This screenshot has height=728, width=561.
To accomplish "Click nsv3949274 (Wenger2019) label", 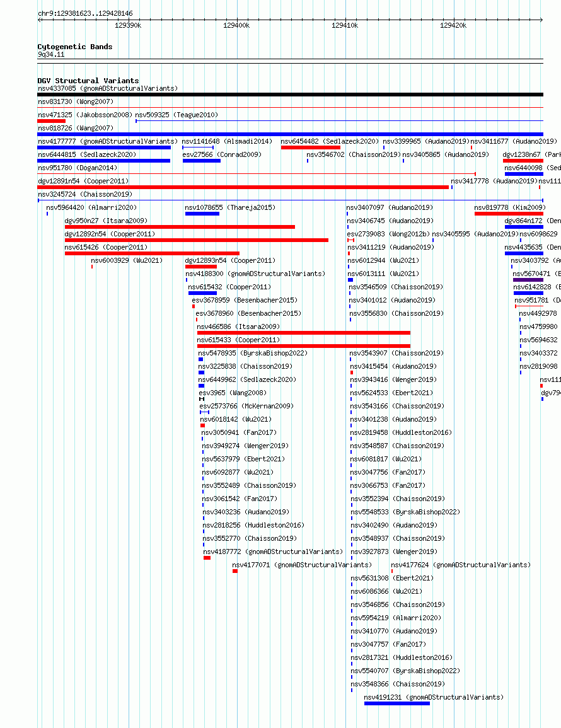I will click(245, 446).
